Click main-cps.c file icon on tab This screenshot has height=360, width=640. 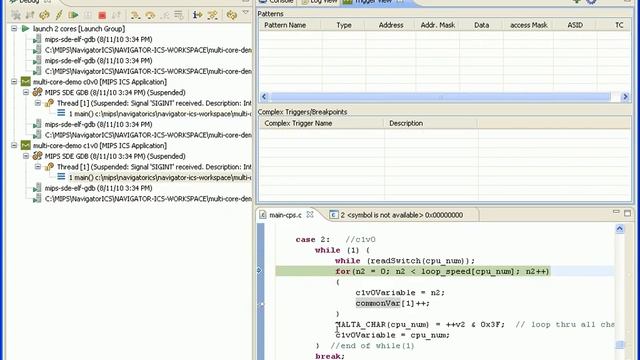263,215
